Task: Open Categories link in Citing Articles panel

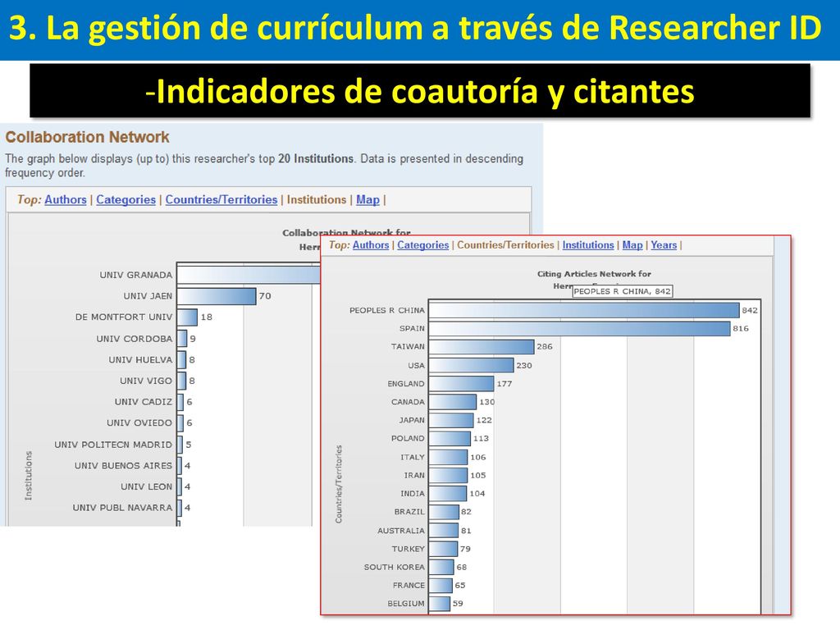Action: [422, 244]
